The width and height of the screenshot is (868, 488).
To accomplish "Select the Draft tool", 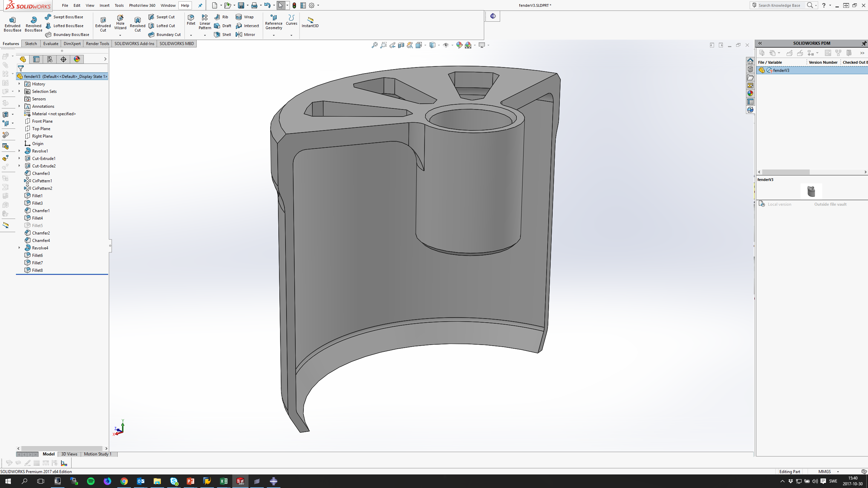I will tap(223, 26).
